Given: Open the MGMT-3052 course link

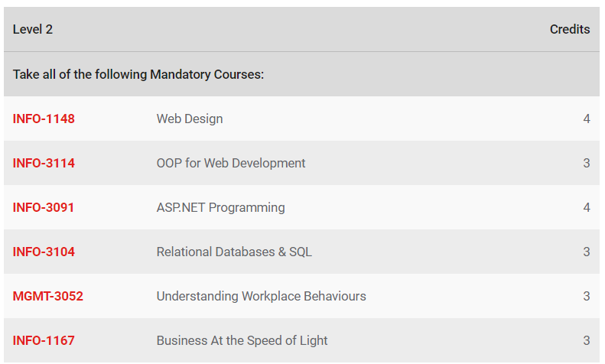Looking at the screenshot, I should (47, 296).
